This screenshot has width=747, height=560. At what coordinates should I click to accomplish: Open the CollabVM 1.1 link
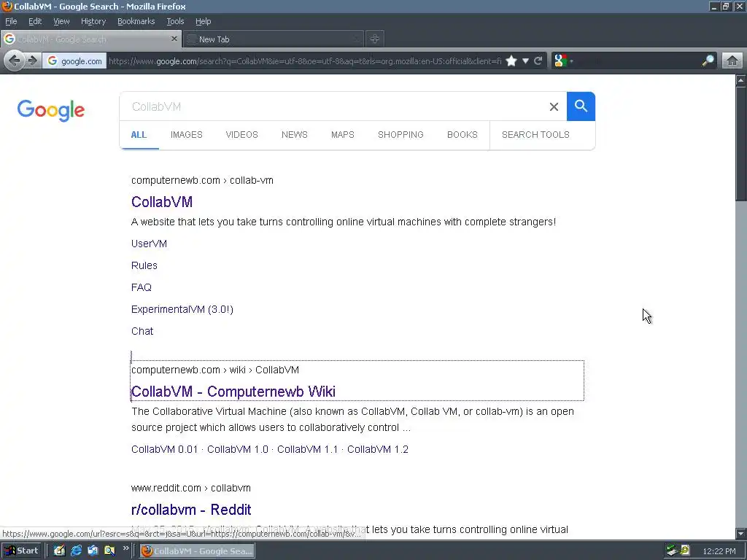pyautogui.click(x=307, y=449)
